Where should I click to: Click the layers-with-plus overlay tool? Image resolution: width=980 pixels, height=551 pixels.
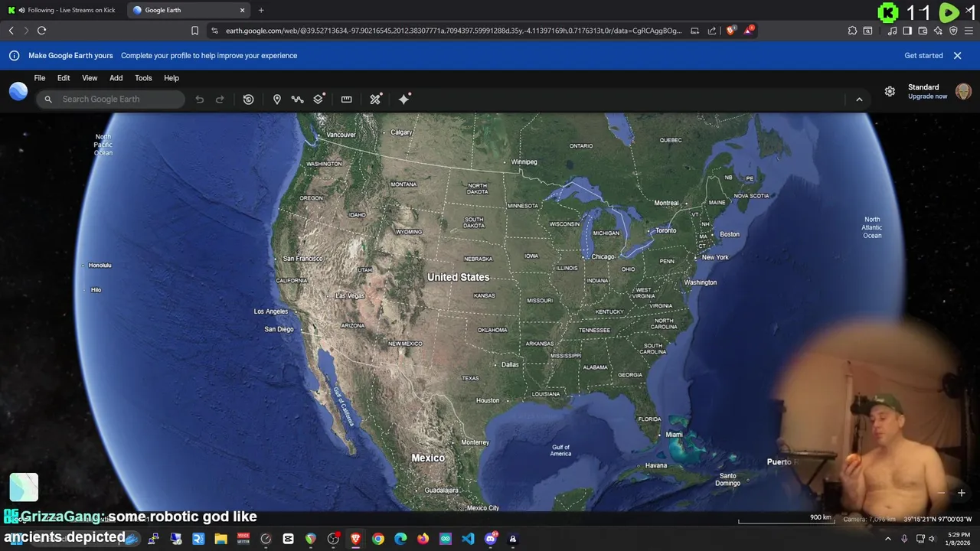pos(318,99)
